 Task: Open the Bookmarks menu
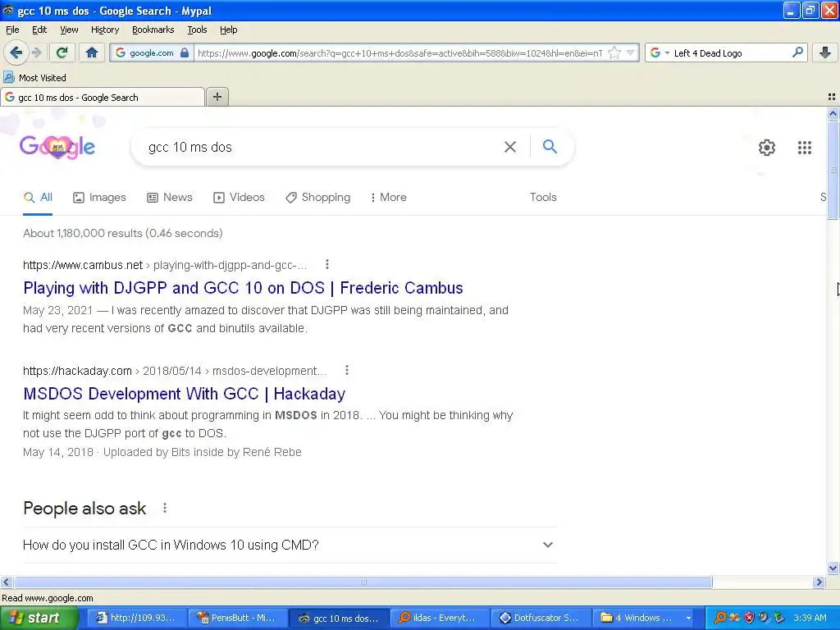pyautogui.click(x=153, y=30)
